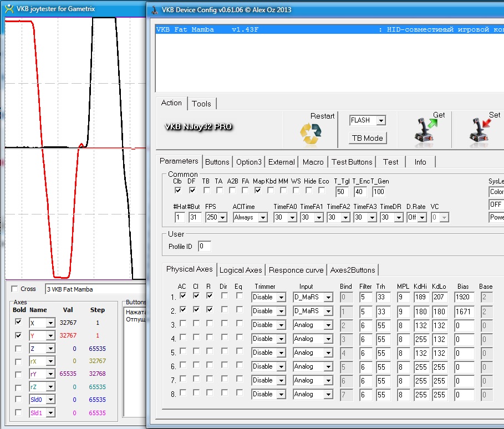The height and width of the screenshot is (429, 504).
Task: Open the Sld1 axis name dropdown
Action: [x=50, y=412]
